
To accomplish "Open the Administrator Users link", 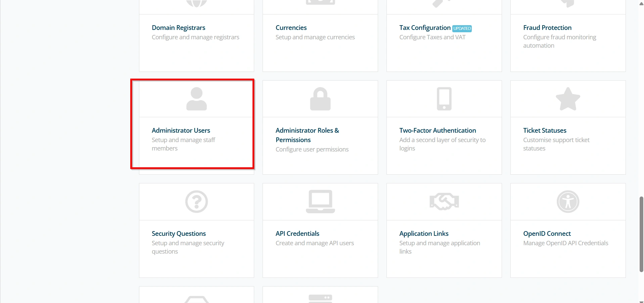I will (x=181, y=130).
